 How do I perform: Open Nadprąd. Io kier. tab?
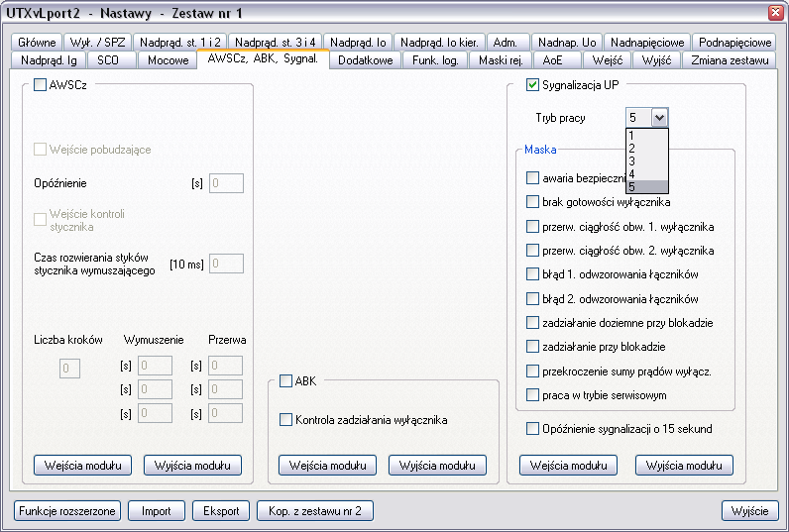point(439,43)
